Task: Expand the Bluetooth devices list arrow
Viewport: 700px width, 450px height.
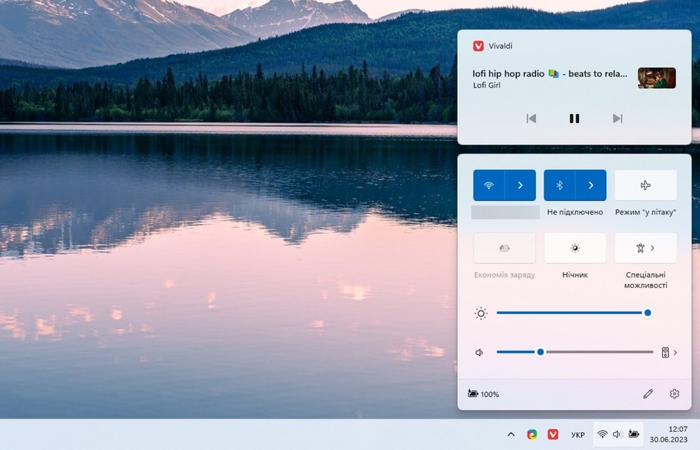Action: [x=591, y=185]
